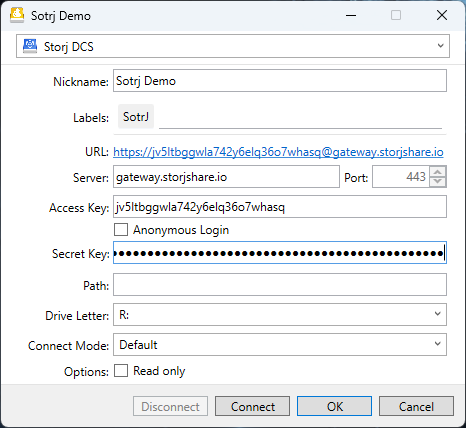The width and height of the screenshot is (466, 428).
Task: Click the Port field showing 443
Action: pyautogui.click(x=401, y=177)
